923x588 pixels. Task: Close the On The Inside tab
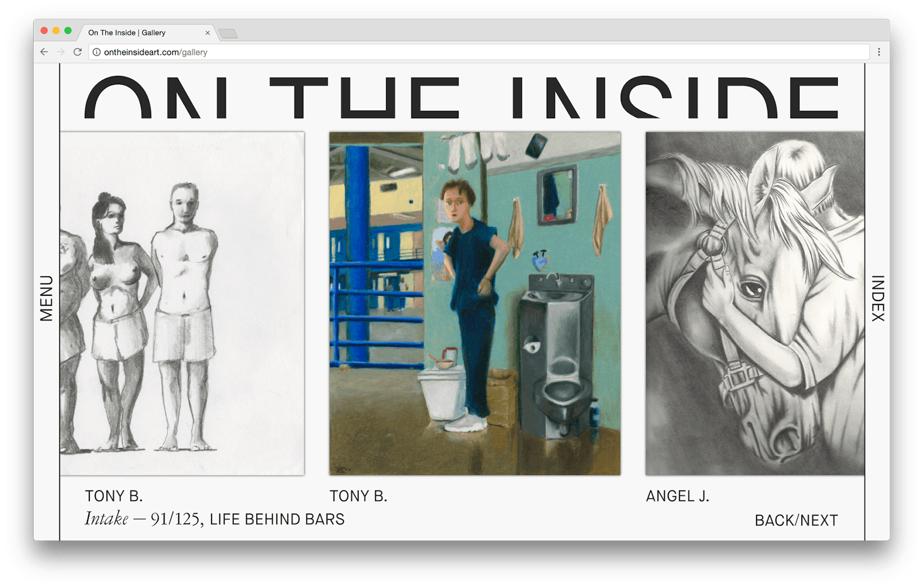[x=208, y=33]
